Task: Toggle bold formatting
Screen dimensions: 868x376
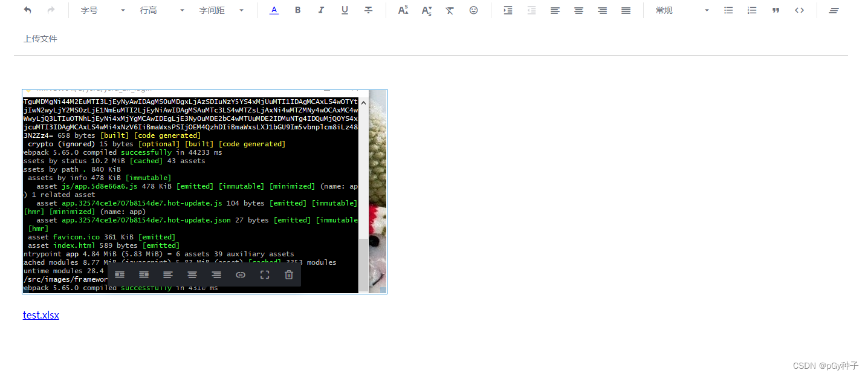Action: [x=297, y=10]
